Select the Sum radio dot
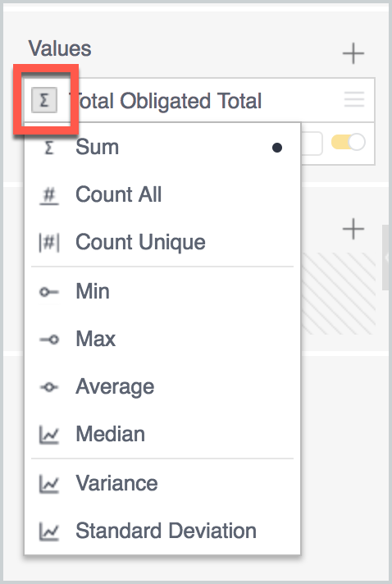 click(277, 148)
